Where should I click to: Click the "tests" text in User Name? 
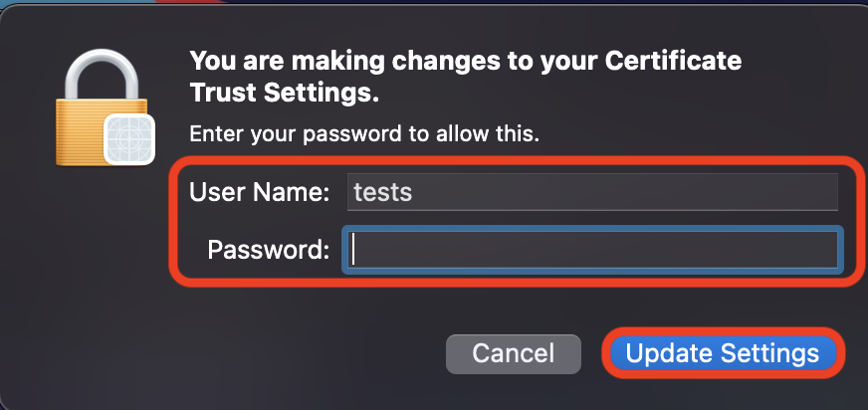(383, 192)
